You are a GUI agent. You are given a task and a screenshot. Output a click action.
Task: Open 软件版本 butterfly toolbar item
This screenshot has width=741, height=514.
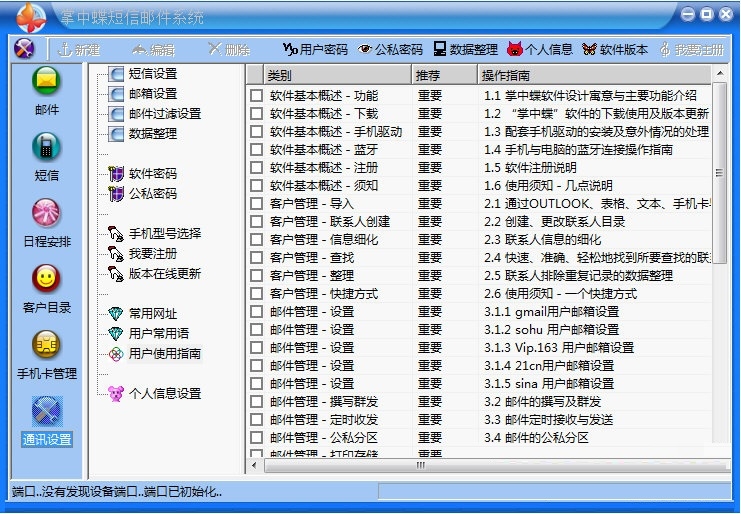615,50
